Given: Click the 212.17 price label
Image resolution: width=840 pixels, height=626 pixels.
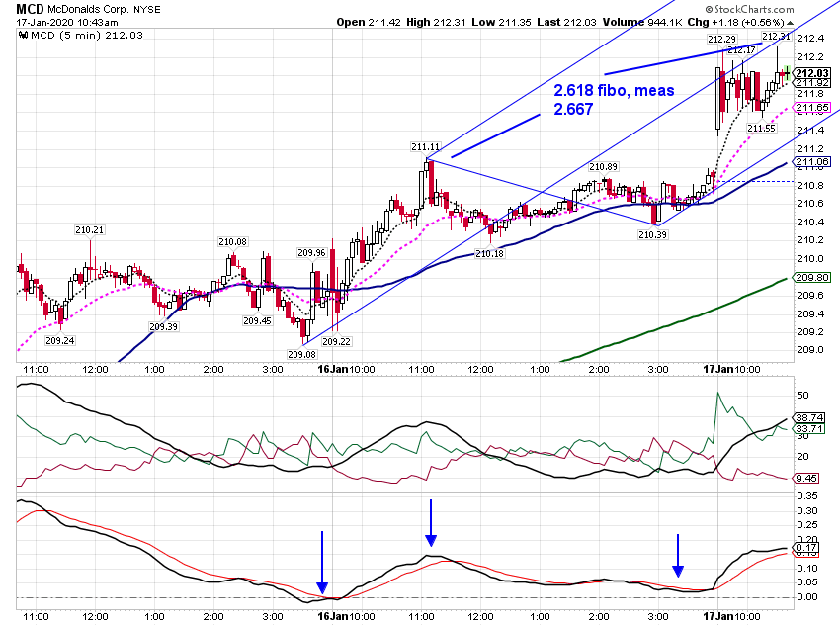Looking at the screenshot, I should click(741, 50).
